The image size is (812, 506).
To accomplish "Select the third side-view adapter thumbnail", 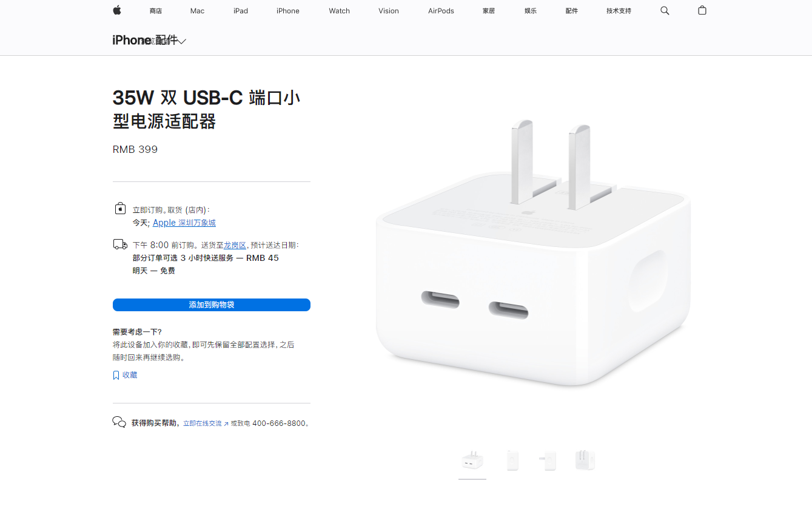I will point(548,461).
